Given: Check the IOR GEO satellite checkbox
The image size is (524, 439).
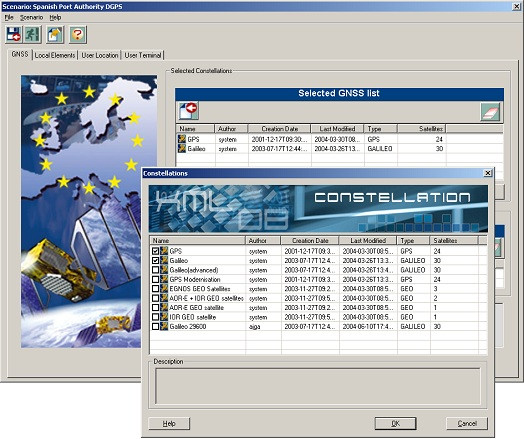Looking at the screenshot, I should pyautogui.click(x=155, y=317).
